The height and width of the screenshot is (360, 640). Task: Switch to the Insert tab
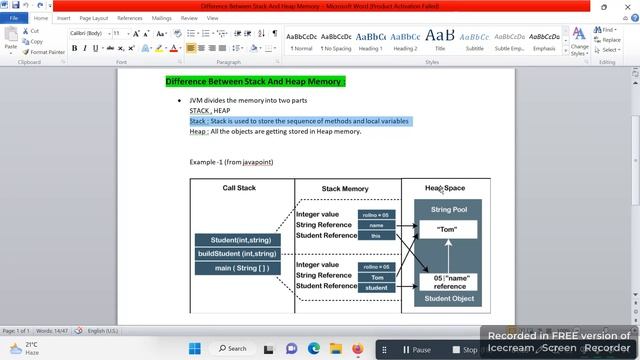click(63, 18)
